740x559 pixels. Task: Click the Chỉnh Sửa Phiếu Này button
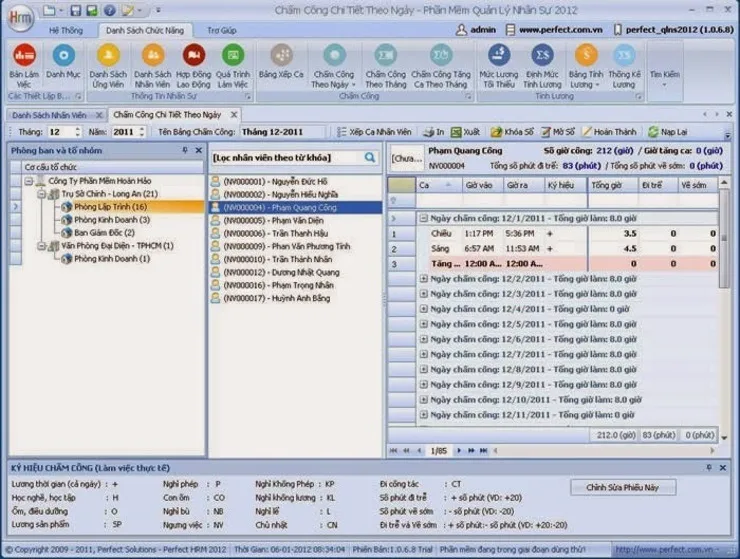622,487
